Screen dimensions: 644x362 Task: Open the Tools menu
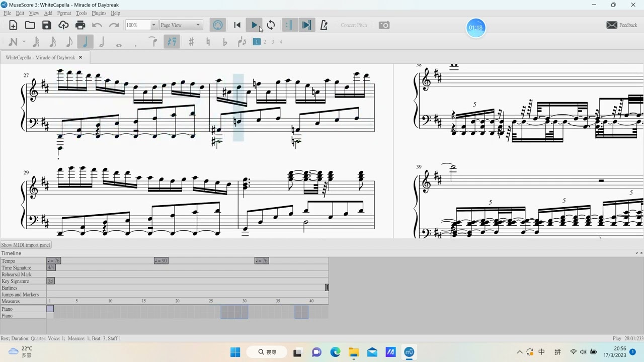coord(82,13)
